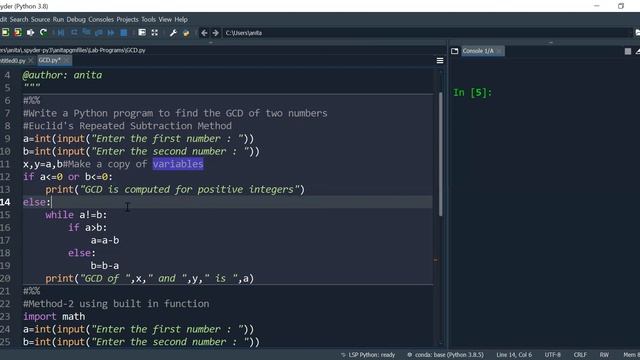This screenshot has width=640, height=360.
Task: Click the In [5] console prompt
Action: 472,93
